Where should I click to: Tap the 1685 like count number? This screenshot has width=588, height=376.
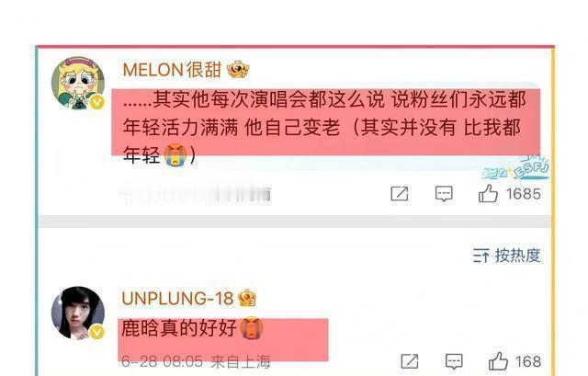point(524,194)
